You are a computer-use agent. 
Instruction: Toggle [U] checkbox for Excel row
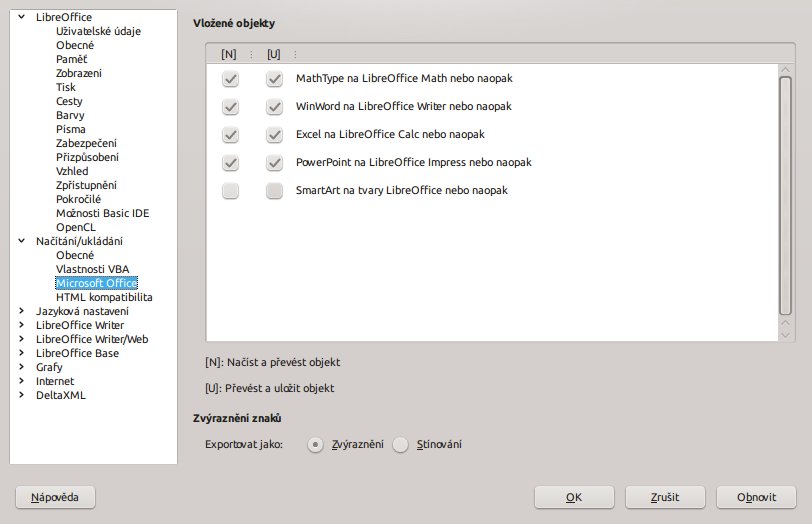pyautogui.click(x=274, y=135)
